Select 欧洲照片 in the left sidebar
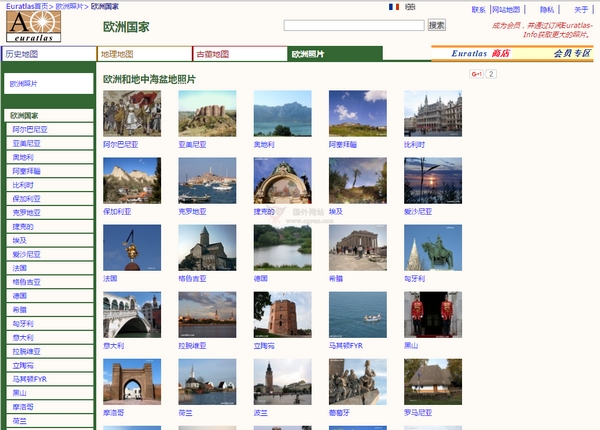This screenshot has height=430, width=600. (49, 83)
